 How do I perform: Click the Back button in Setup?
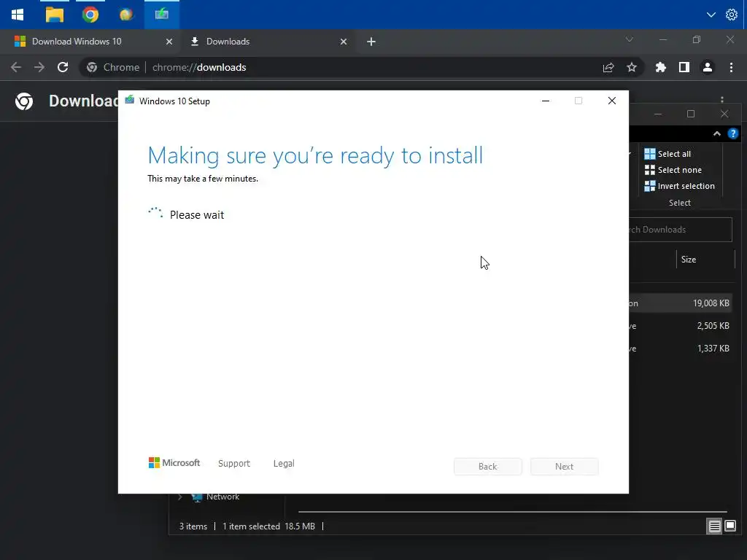(488, 467)
